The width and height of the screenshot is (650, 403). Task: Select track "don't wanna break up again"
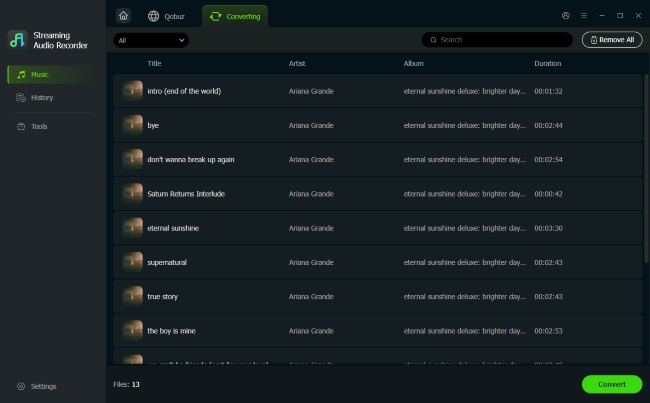point(191,160)
